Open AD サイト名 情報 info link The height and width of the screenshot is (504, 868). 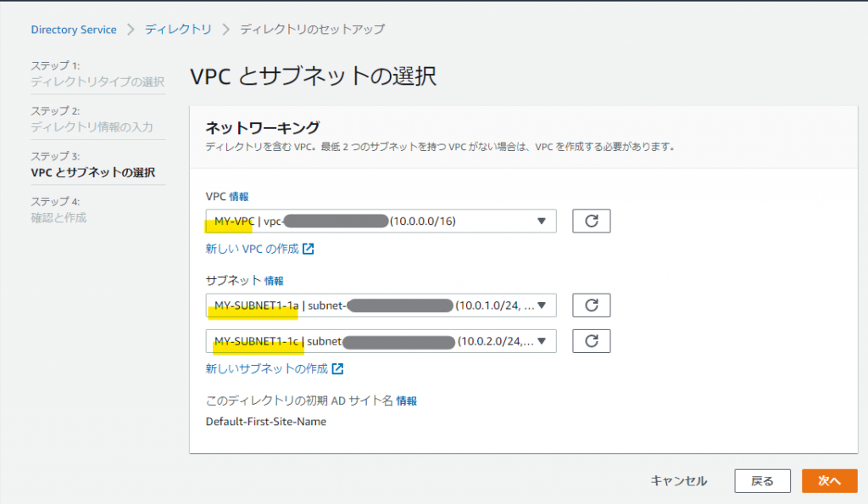(407, 400)
